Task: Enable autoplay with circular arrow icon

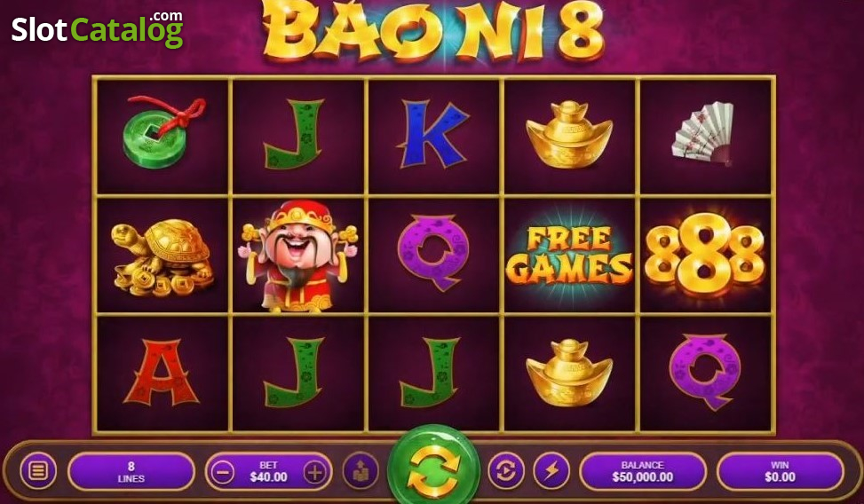Action: 506,471
